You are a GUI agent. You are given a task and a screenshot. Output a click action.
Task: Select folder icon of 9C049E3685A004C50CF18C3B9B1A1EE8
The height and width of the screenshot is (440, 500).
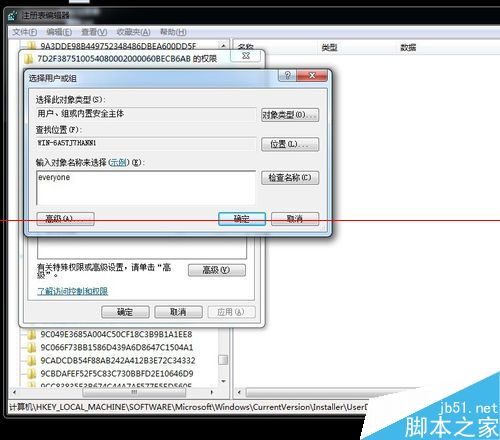pyautogui.click(x=32, y=334)
